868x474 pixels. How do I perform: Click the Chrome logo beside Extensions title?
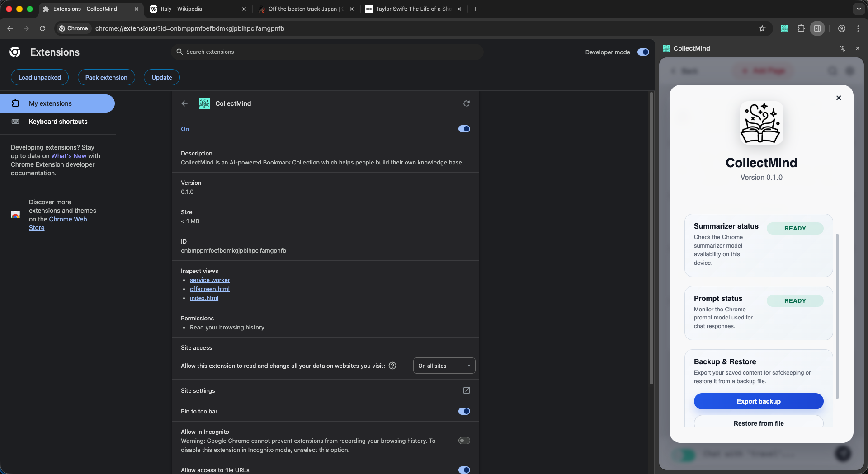(15, 52)
